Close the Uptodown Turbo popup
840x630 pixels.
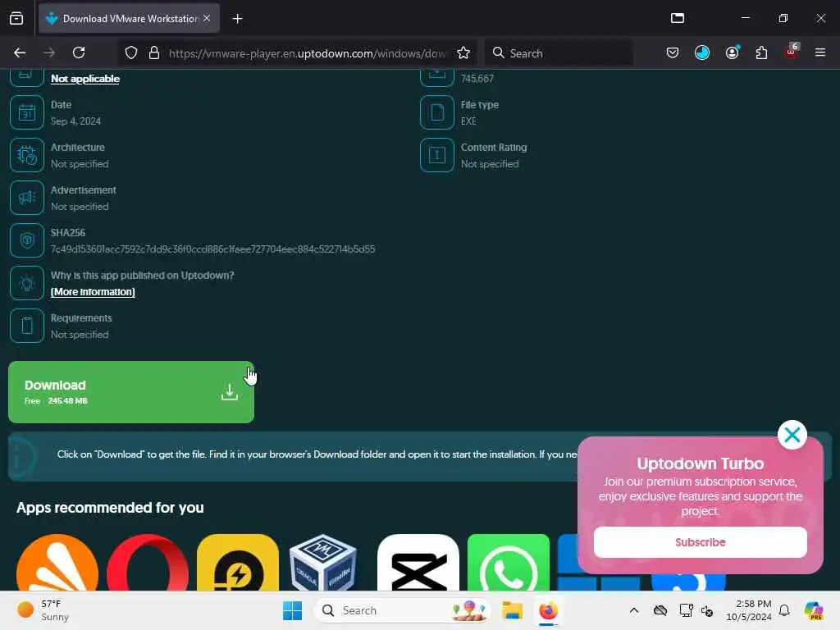pyautogui.click(x=792, y=435)
